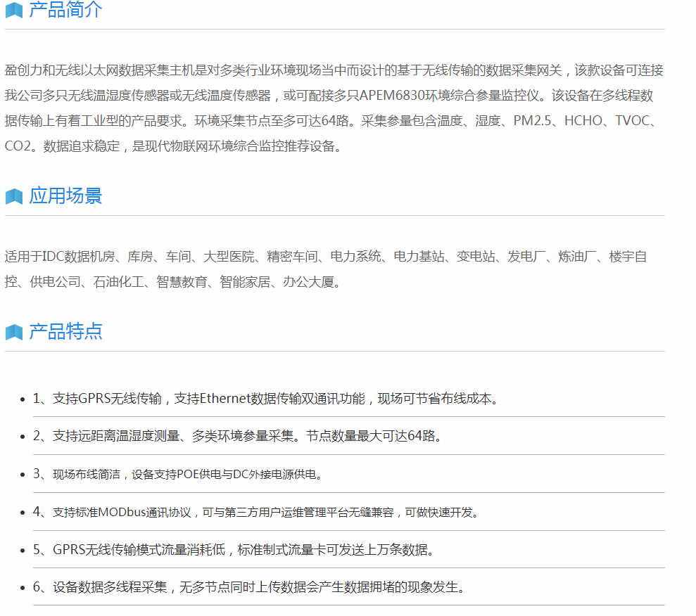
Task: Select the 产品简介 heading text
Action: 65,10
